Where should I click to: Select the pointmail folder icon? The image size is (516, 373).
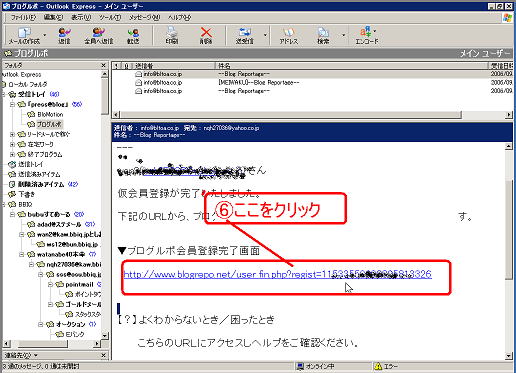60,284
